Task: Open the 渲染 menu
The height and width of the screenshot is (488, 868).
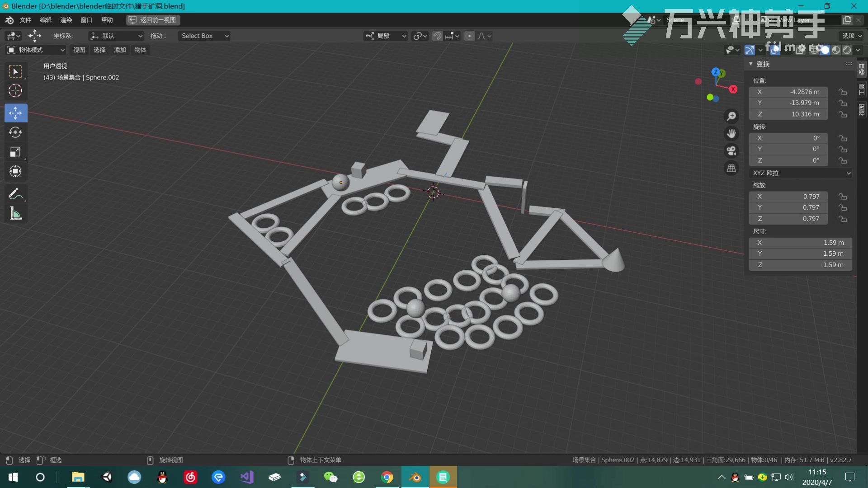Action: tap(66, 20)
